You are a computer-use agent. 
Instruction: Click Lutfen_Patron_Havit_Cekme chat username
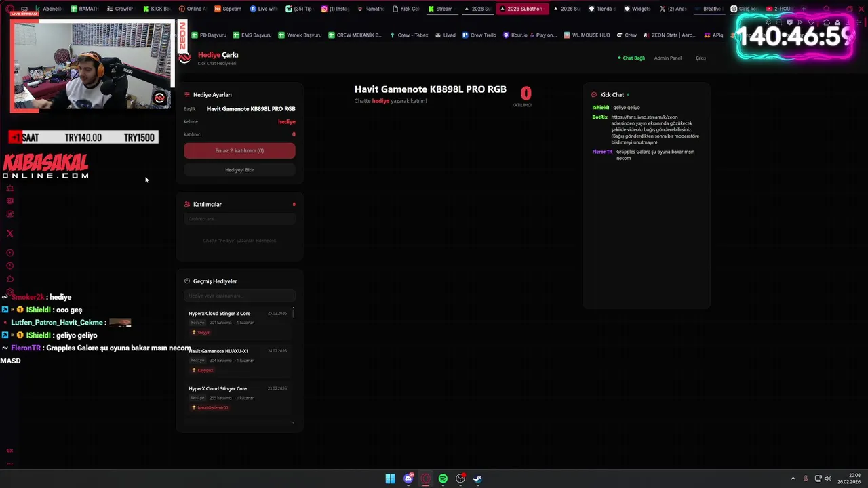(57, 323)
